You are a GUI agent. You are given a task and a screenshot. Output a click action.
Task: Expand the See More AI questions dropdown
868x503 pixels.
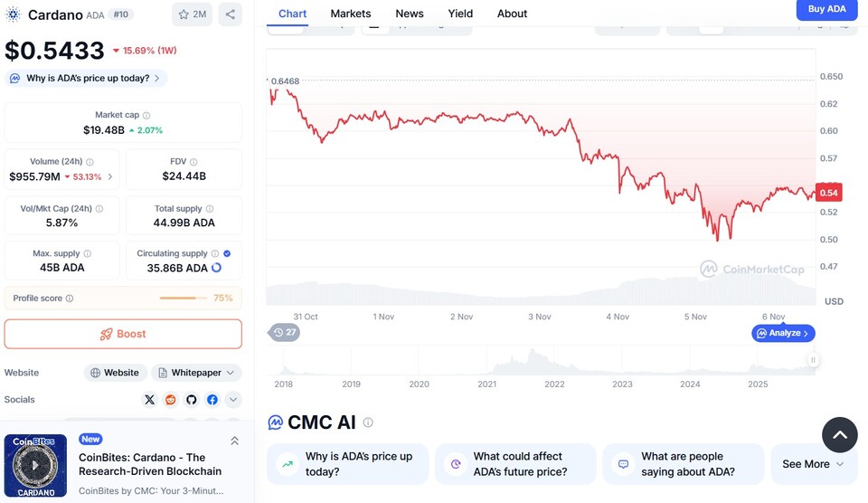[814, 464]
